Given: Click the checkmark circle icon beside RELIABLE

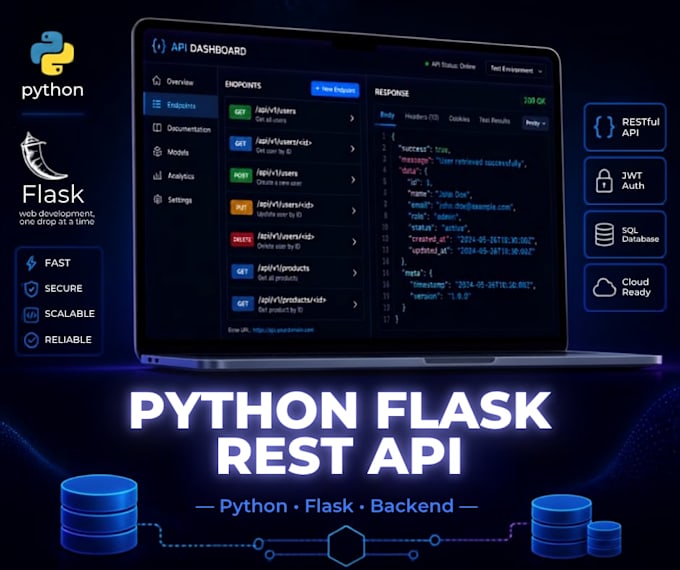Looking at the screenshot, I should [x=31, y=340].
